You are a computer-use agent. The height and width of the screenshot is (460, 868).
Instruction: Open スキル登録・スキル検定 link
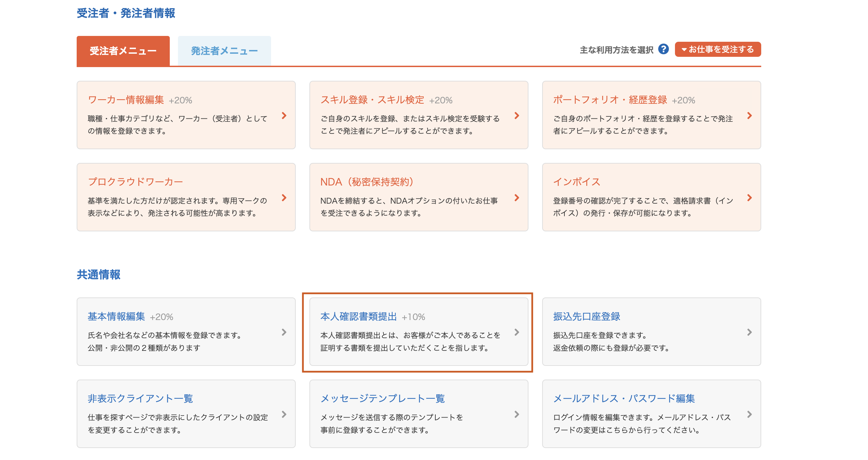pyautogui.click(x=372, y=100)
